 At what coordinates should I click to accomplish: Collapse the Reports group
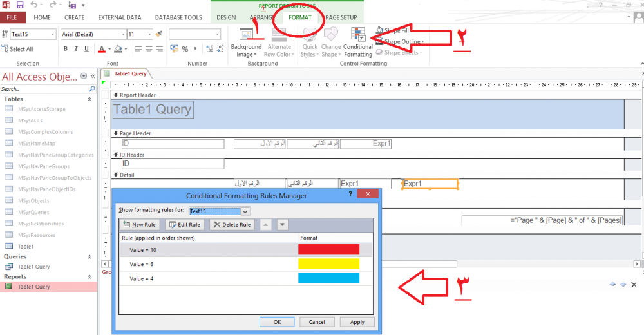pyautogui.click(x=89, y=277)
